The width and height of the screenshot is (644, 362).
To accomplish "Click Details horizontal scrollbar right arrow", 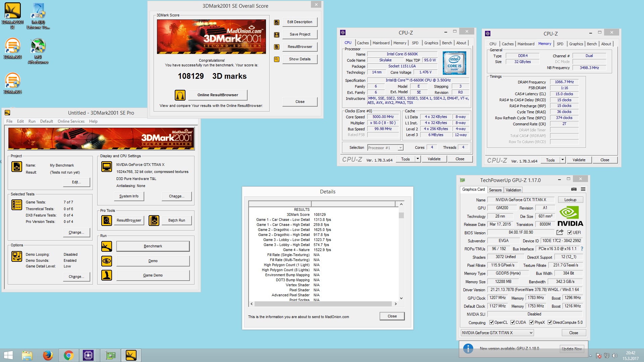I will pos(395,304).
